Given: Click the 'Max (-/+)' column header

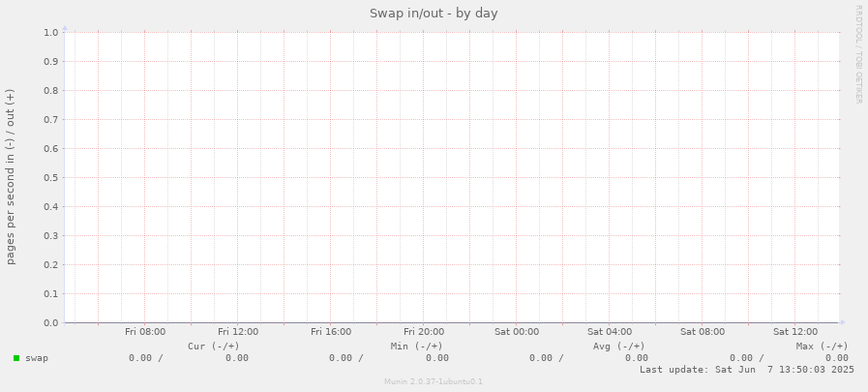Looking at the screenshot, I should (823, 347).
